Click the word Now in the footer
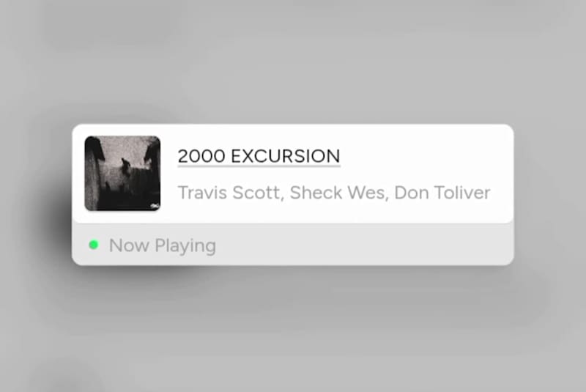586x392 pixels. [129, 245]
